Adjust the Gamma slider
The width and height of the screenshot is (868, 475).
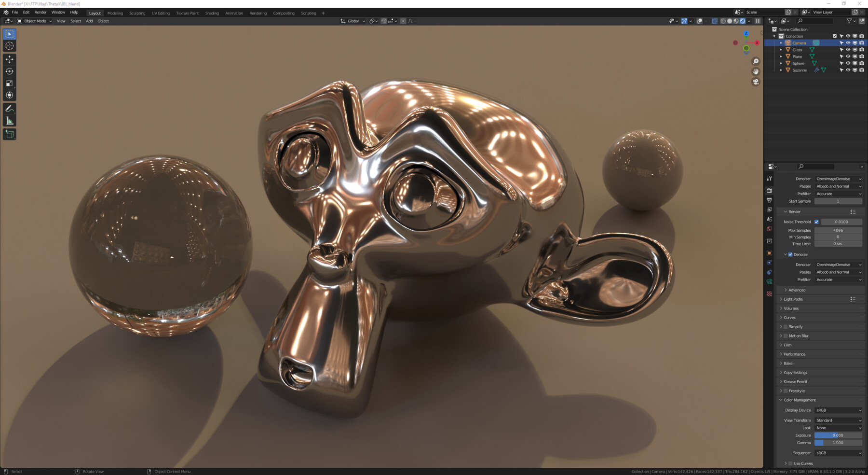(x=838, y=443)
